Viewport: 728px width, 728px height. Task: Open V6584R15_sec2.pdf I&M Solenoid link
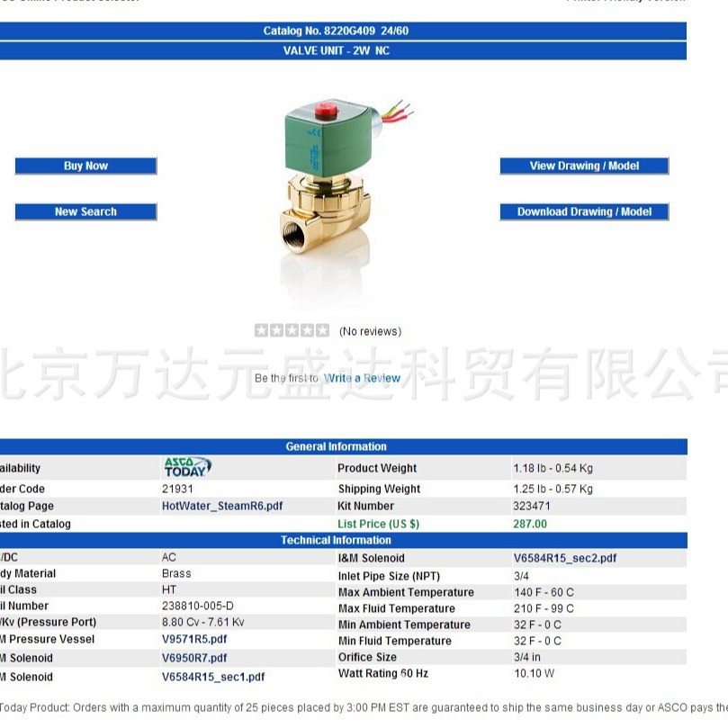565,558
